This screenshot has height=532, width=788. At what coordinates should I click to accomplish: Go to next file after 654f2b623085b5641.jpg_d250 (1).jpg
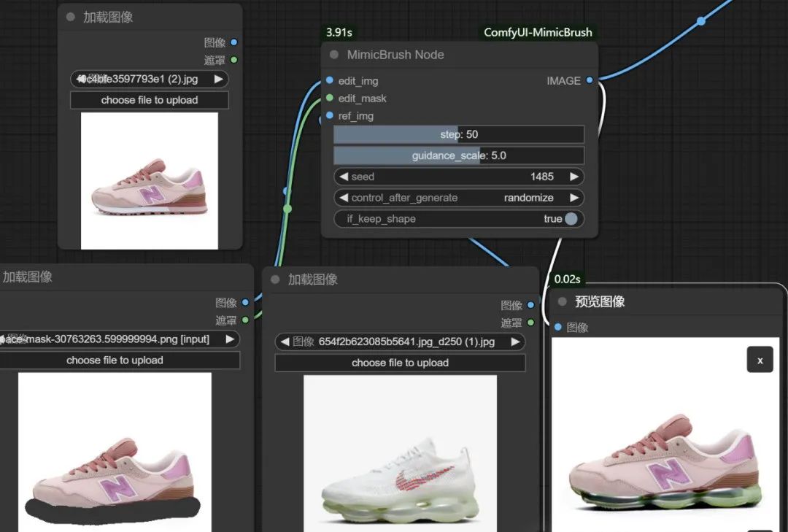[515, 342]
